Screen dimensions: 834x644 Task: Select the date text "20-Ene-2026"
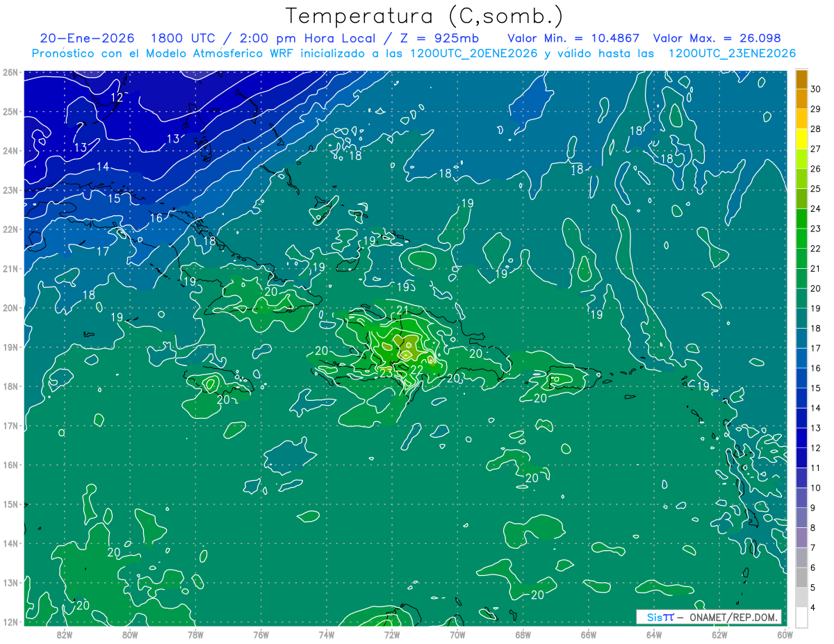(86, 38)
